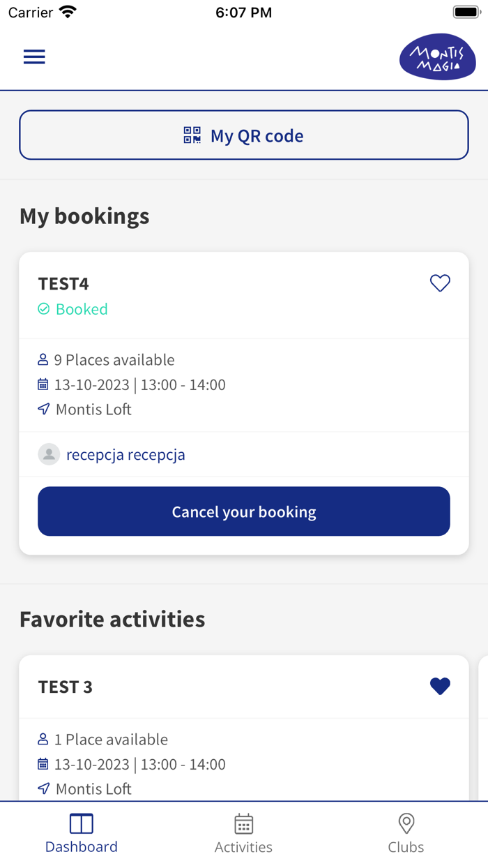Open the TEST 3 favorite activity

pos(66,687)
